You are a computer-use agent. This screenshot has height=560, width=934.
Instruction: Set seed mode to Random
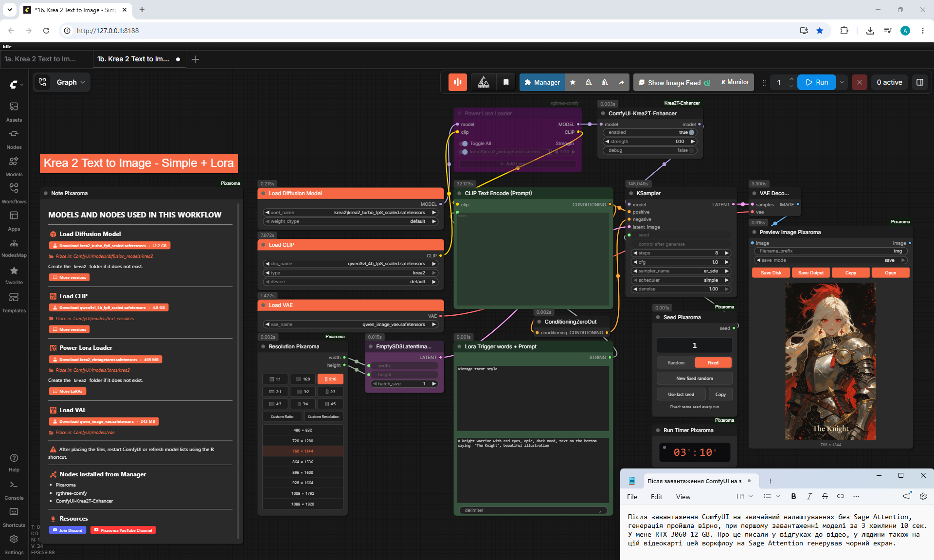(x=676, y=362)
